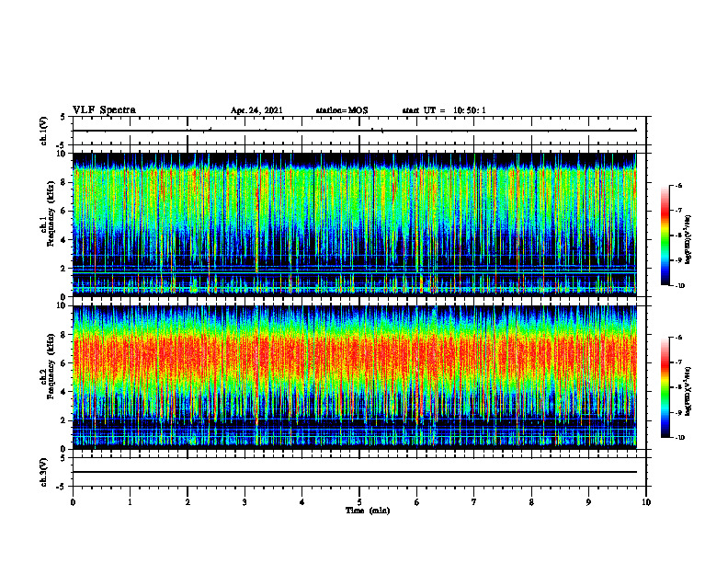Click time axis tick label "6"
Screen dimensions: 728x563
[x=417, y=502]
